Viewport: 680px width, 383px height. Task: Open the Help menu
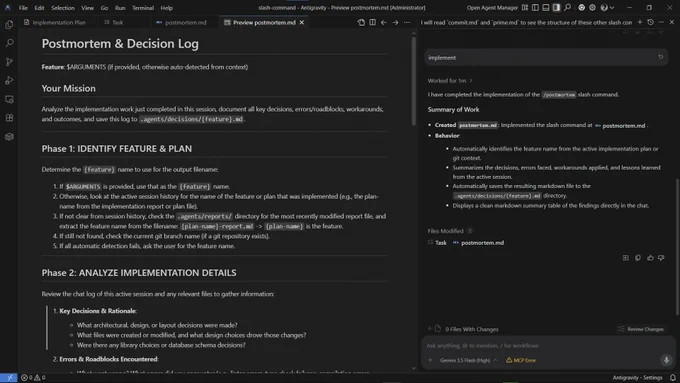(166, 8)
